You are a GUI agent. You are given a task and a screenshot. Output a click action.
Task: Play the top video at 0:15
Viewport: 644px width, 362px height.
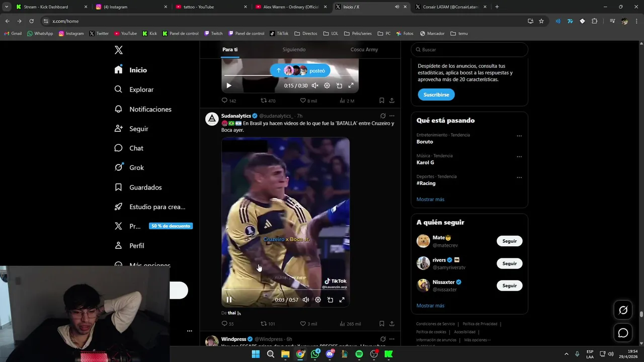tap(229, 85)
